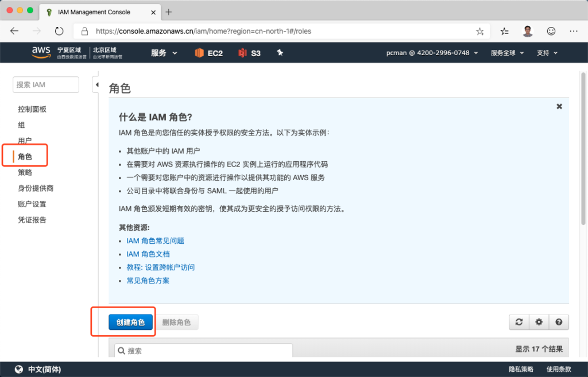Open table settings gear icon
The width and height of the screenshot is (588, 377).
pos(539,322)
